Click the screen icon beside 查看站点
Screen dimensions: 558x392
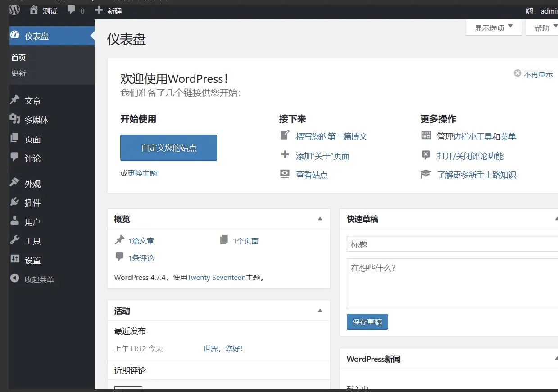(285, 174)
